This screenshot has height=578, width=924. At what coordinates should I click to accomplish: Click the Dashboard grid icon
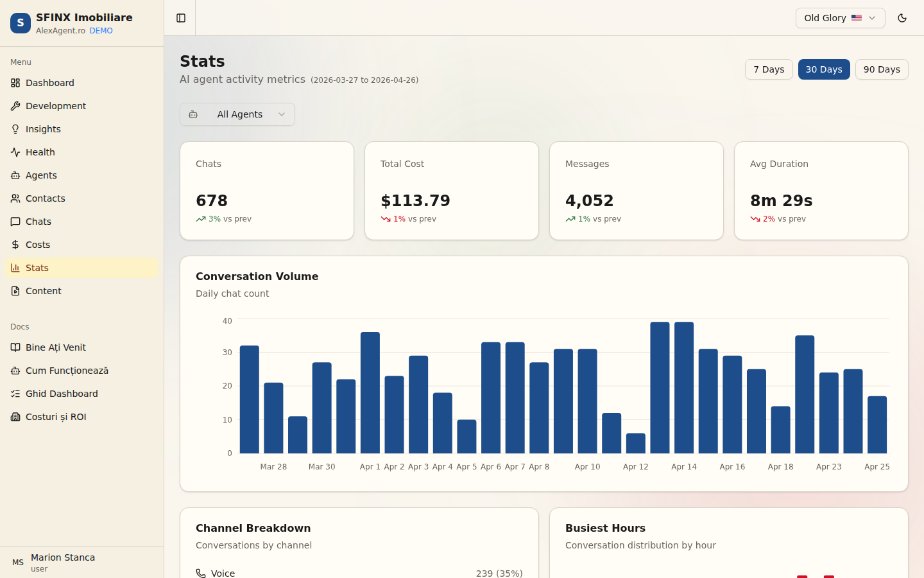pyautogui.click(x=15, y=83)
